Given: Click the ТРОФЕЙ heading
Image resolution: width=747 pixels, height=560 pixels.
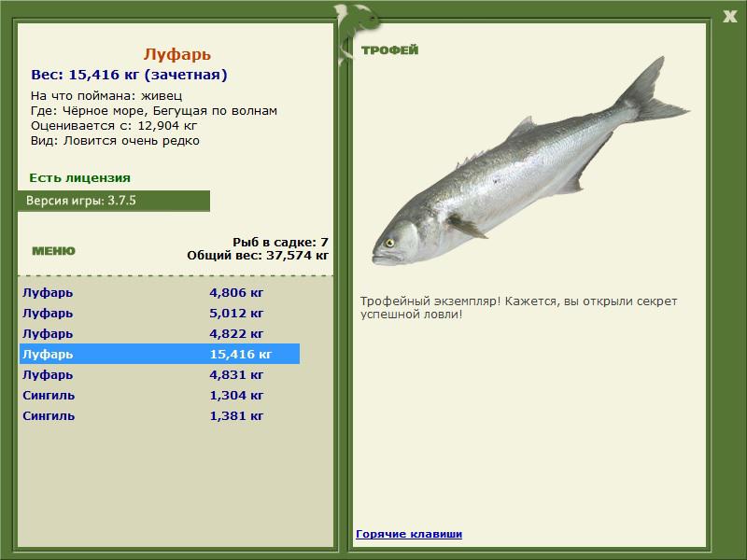Looking at the screenshot, I should [x=389, y=50].
